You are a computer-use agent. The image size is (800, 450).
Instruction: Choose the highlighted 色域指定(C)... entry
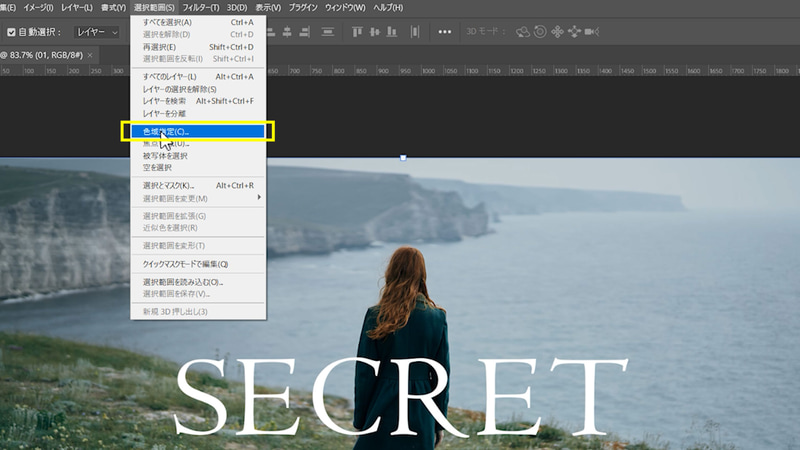point(198,132)
